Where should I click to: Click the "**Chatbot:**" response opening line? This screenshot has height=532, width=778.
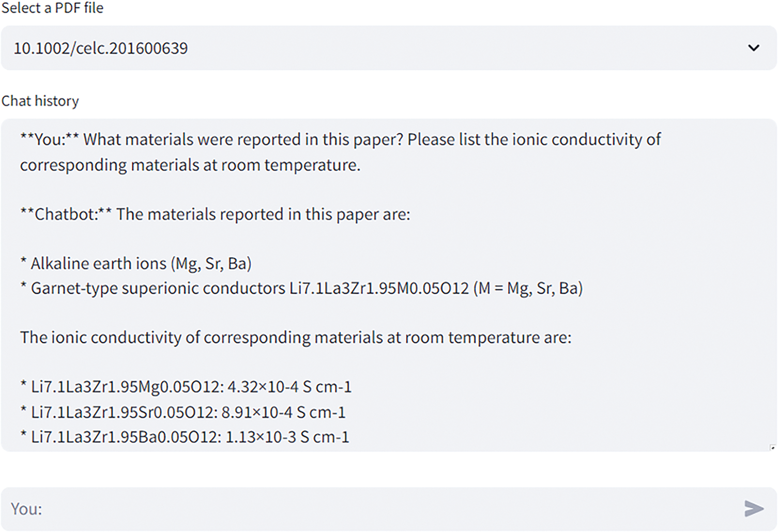pyautogui.click(x=215, y=214)
